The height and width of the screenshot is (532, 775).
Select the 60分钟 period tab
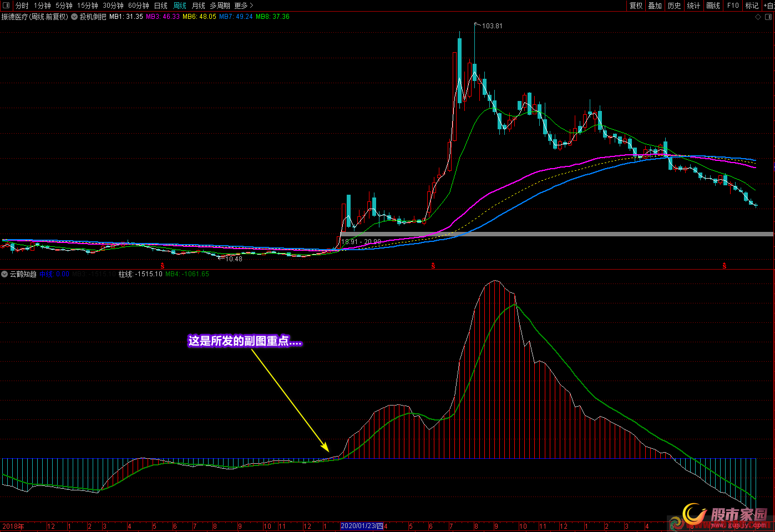pos(138,6)
